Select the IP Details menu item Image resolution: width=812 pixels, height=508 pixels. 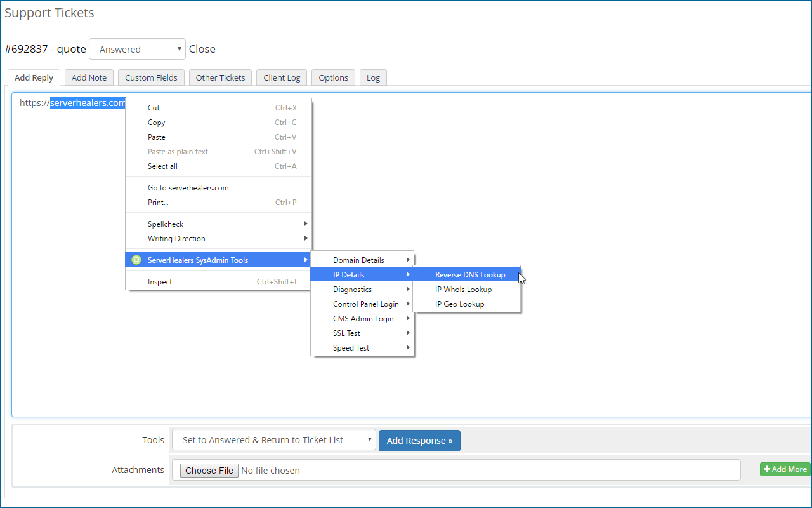pos(362,275)
